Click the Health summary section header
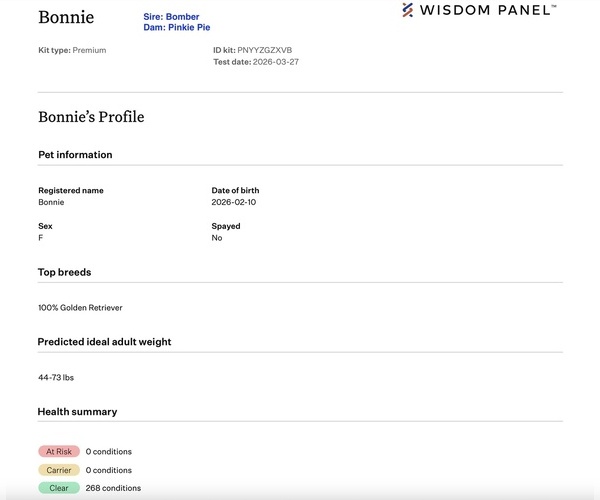Viewport: 600px width, 500px height. 77,412
